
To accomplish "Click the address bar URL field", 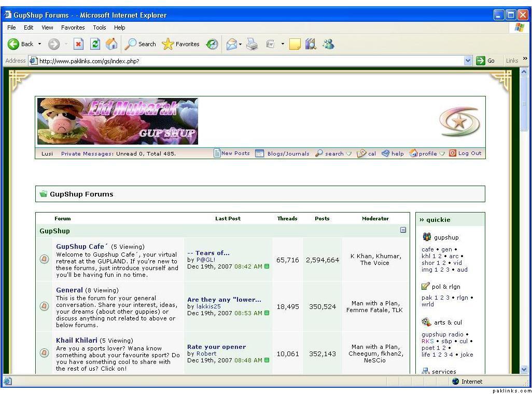I will pos(249,61).
